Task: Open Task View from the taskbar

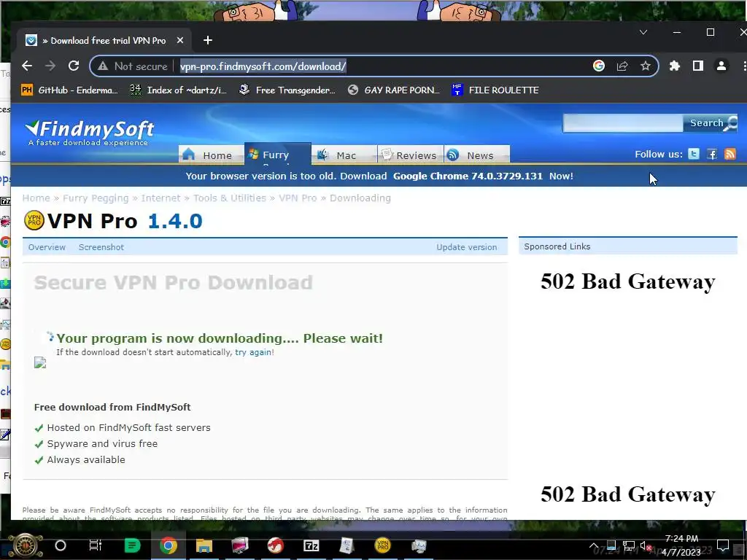Action: click(96, 545)
